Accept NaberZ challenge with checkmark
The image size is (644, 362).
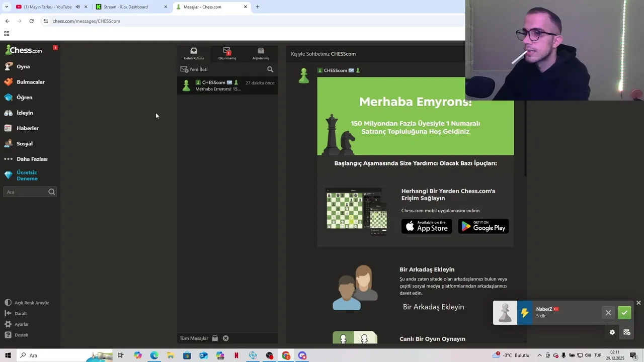624,313
